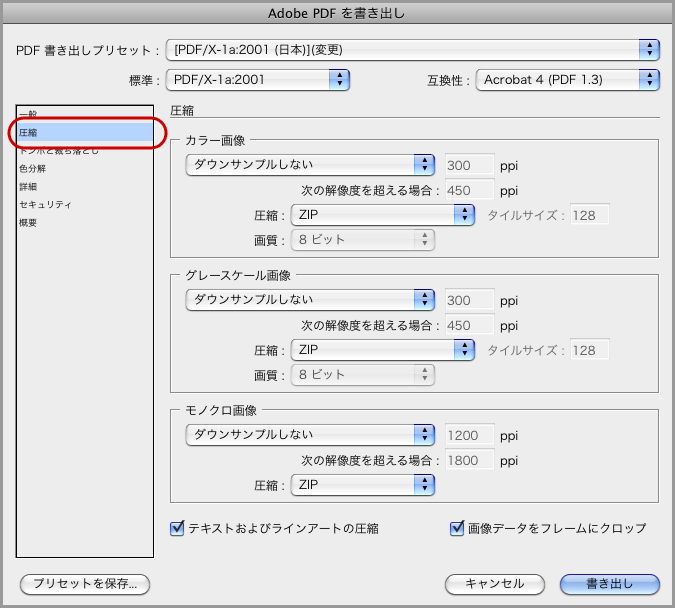Open the 互換性 Acrobat 4 dropdown

[567, 80]
